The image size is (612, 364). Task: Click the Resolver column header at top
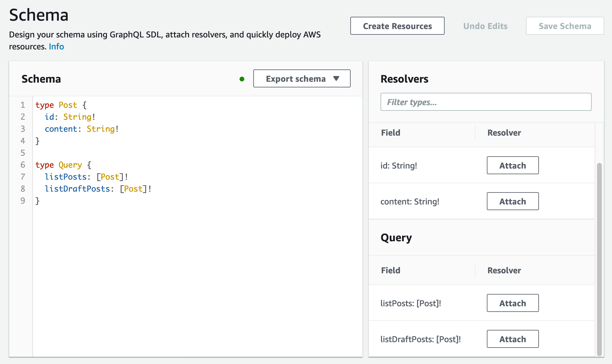pos(504,133)
